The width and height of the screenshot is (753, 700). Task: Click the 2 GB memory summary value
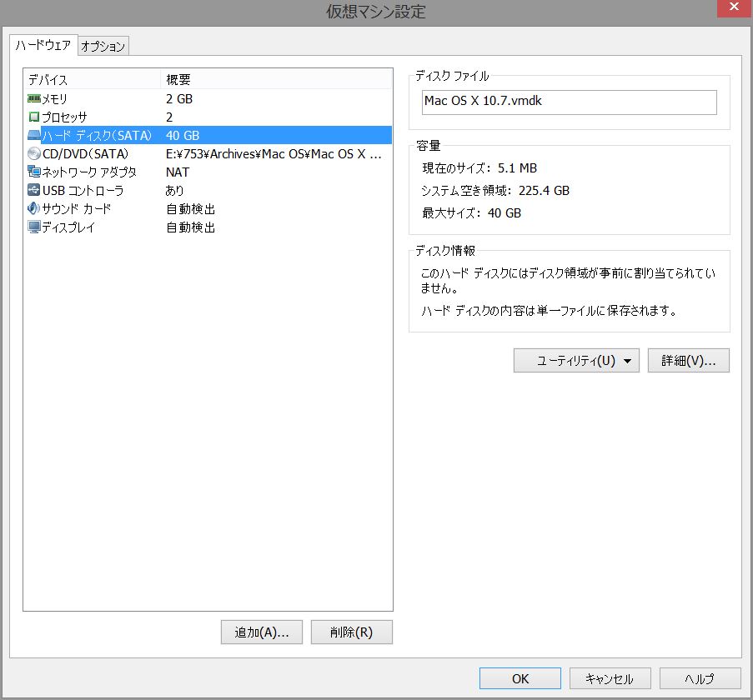pos(179,99)
